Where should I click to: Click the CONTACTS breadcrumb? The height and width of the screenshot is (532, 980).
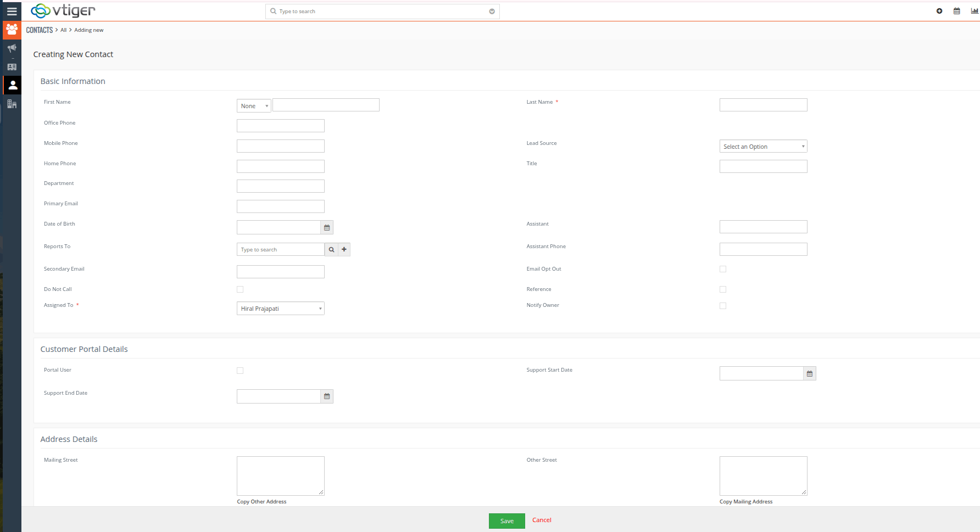[40, 30]
